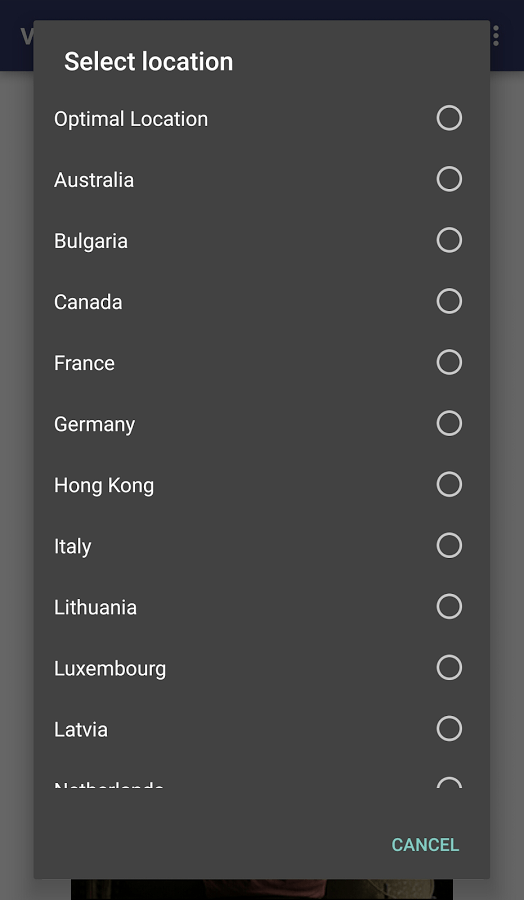524x900 pixels.
Task: Tap the Germany label in list
Action: click(x=95, y=425)
